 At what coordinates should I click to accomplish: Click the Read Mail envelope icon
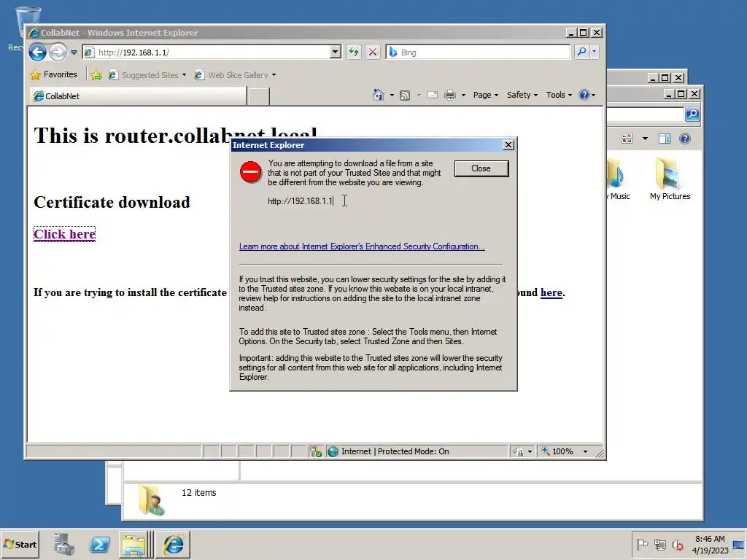433,96
